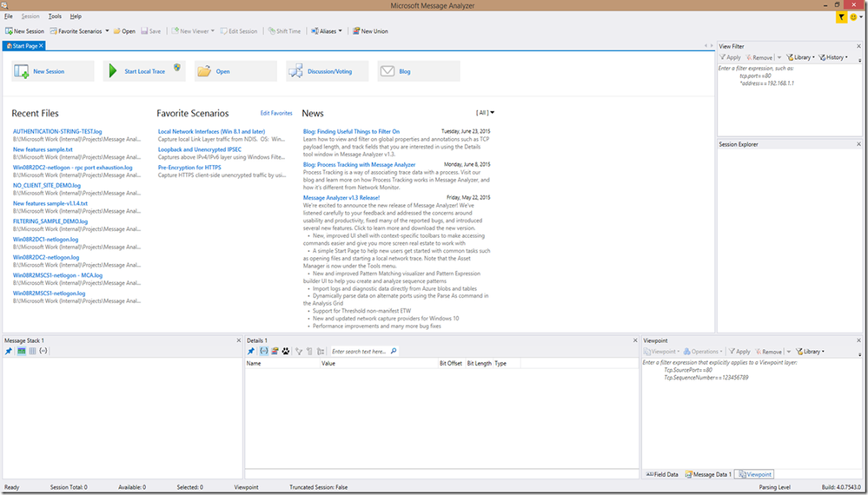Click Remove in the View Filter panel

(759, 57)
